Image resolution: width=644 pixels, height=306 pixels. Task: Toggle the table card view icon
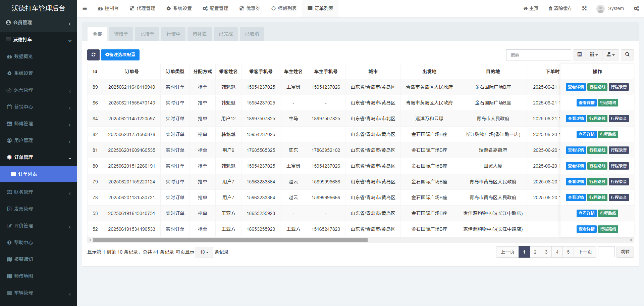579,55
